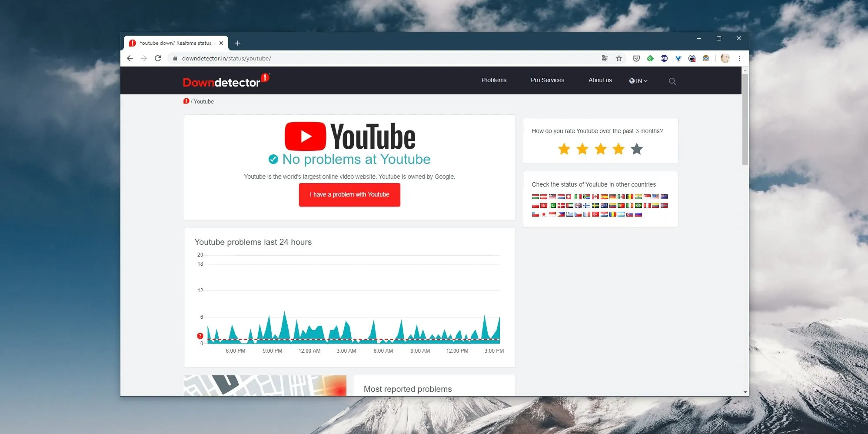This screenshot has height=434, width=868.
Task: Select the United Kingdom flag
Action: pyautogui.click(x=578, y=206)
